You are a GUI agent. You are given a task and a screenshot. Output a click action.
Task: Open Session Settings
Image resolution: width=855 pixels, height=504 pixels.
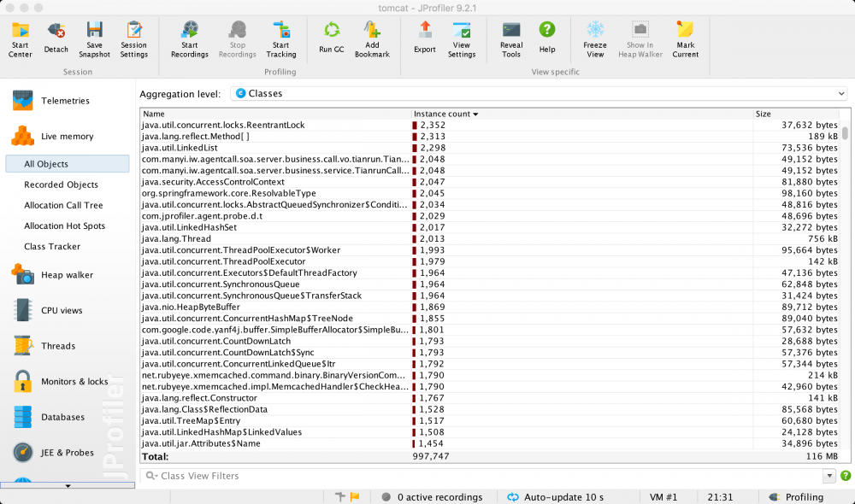(x=133, y=39)
